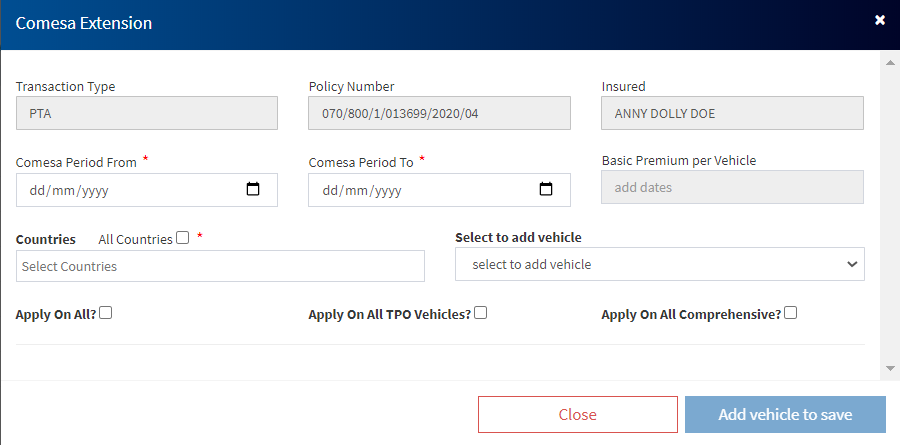Toggle Apply On All Comprehensive checkbox
The height and width of the screenshot is (445, 900).
coord(791,313)
